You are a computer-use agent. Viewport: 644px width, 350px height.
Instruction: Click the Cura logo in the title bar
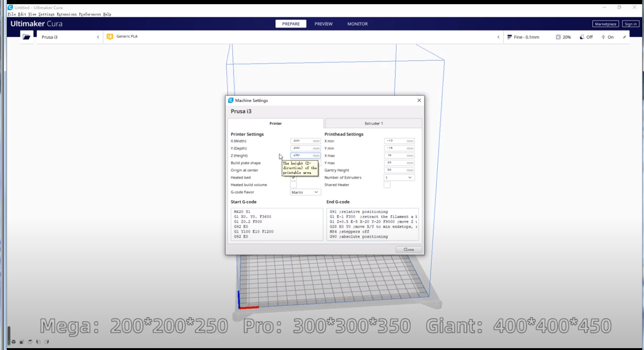10,7
